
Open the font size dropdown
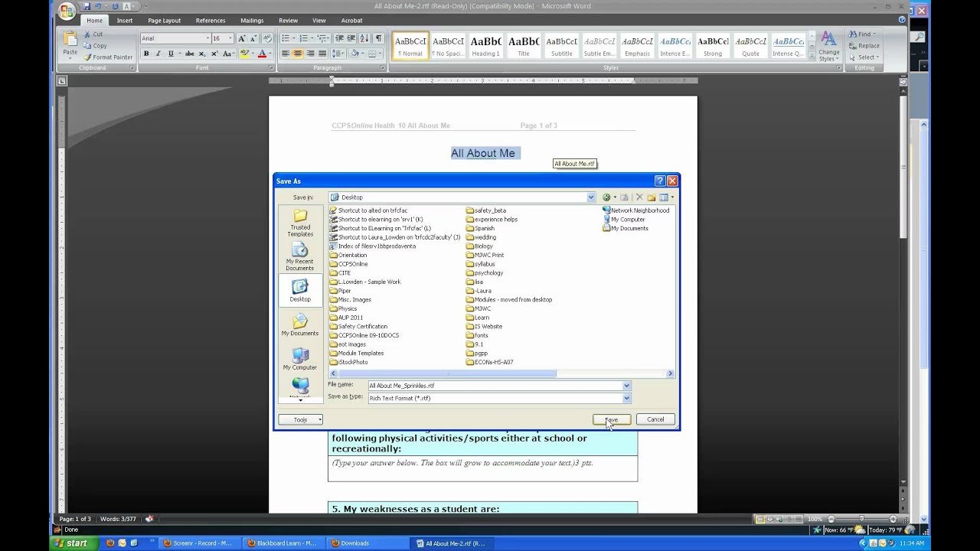point(230,38)
